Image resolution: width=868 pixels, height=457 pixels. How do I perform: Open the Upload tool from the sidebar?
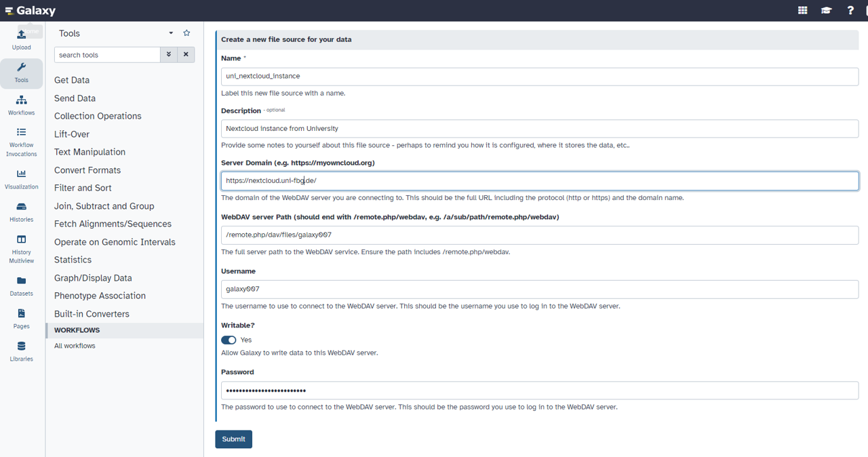pos(21,37)
